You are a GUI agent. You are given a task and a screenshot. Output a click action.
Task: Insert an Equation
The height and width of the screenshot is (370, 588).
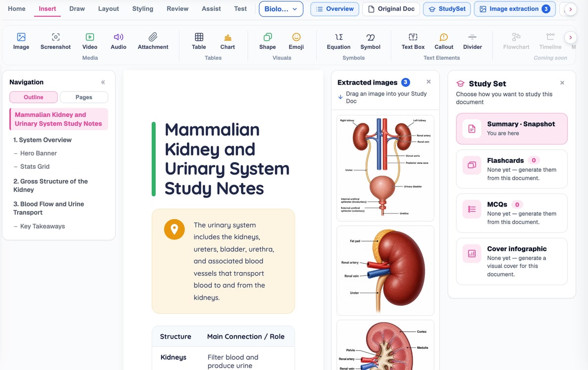(339, 41)
